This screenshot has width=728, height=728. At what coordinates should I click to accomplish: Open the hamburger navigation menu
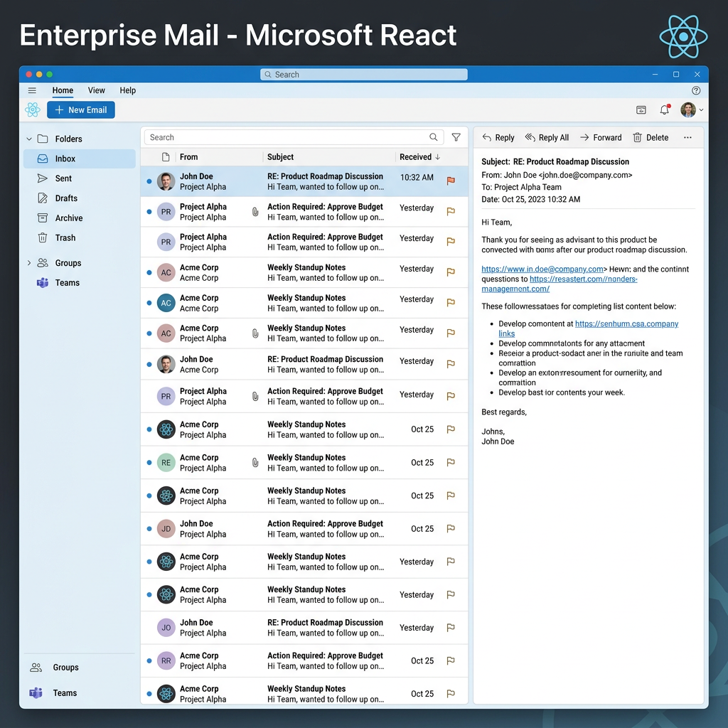32,90
